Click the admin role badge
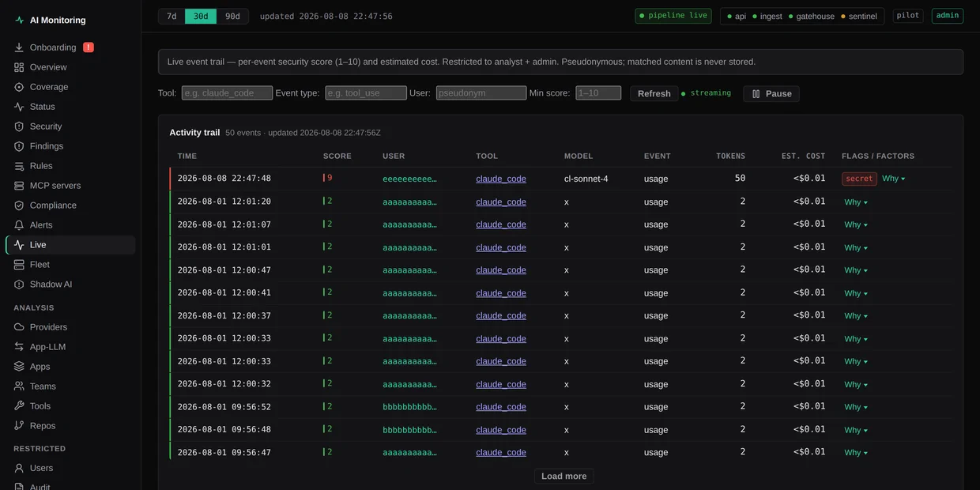 coord(948,16)
